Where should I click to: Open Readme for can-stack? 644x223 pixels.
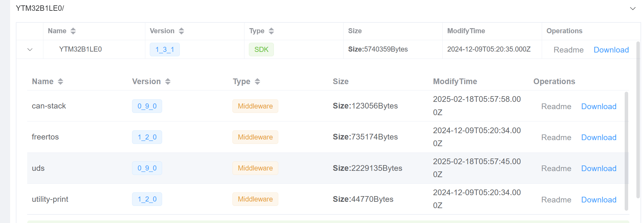coord(556,107)
